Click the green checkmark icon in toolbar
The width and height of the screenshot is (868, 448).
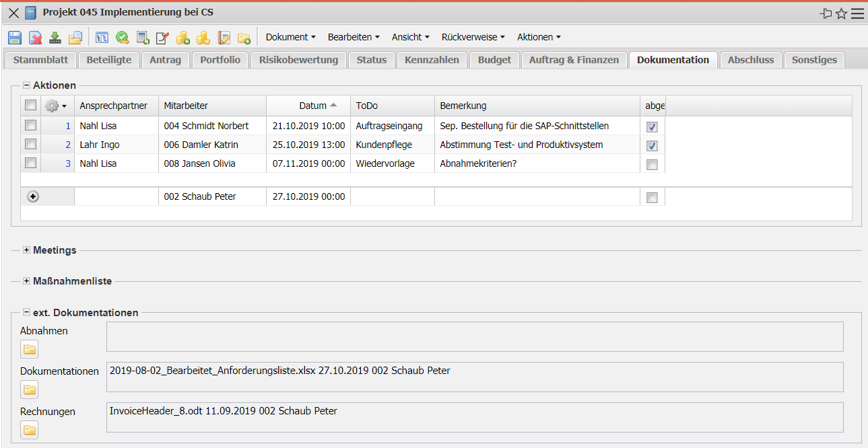coord(122,38)
